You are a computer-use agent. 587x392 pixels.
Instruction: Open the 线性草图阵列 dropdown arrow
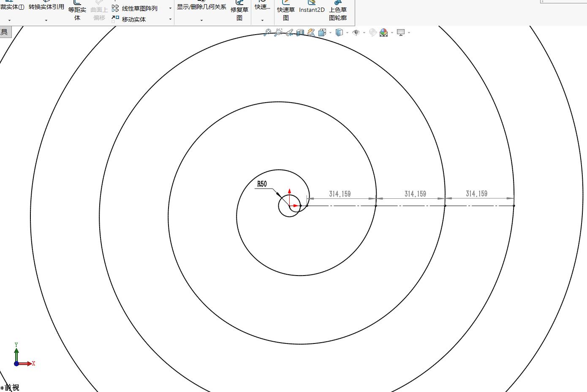click(170, 8)
